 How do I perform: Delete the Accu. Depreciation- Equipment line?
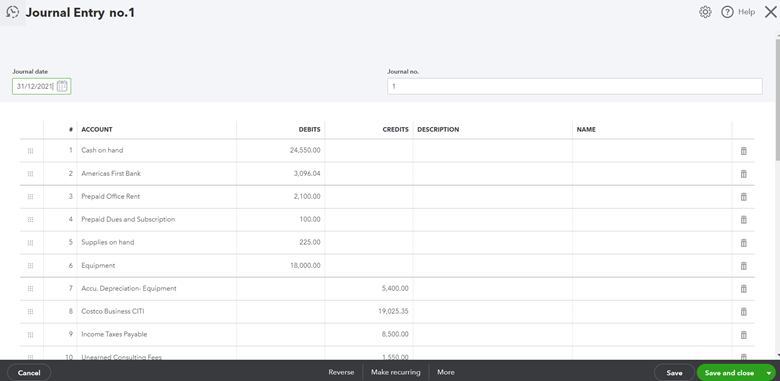tap(744, 288)
